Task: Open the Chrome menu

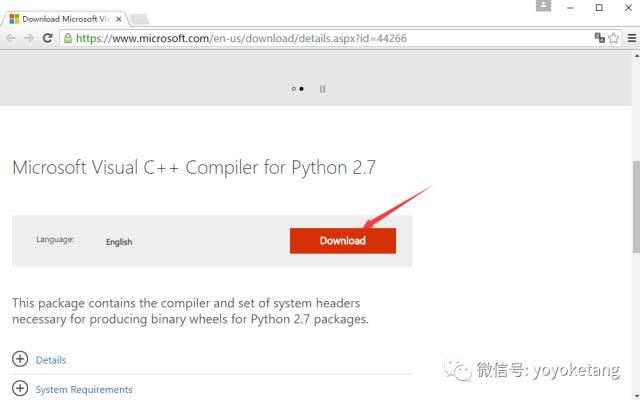Action: [x=631, y=38]
